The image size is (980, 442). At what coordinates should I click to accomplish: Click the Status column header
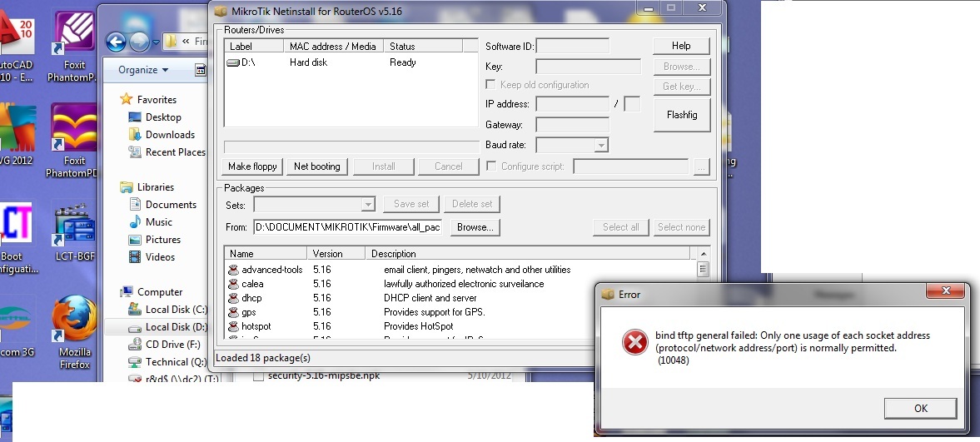[423, 47]
